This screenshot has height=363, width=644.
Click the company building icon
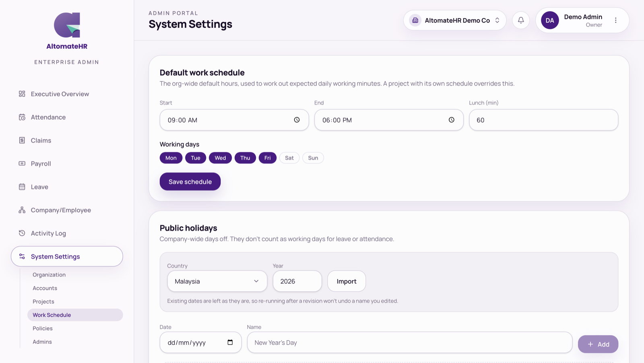[415, 20]
